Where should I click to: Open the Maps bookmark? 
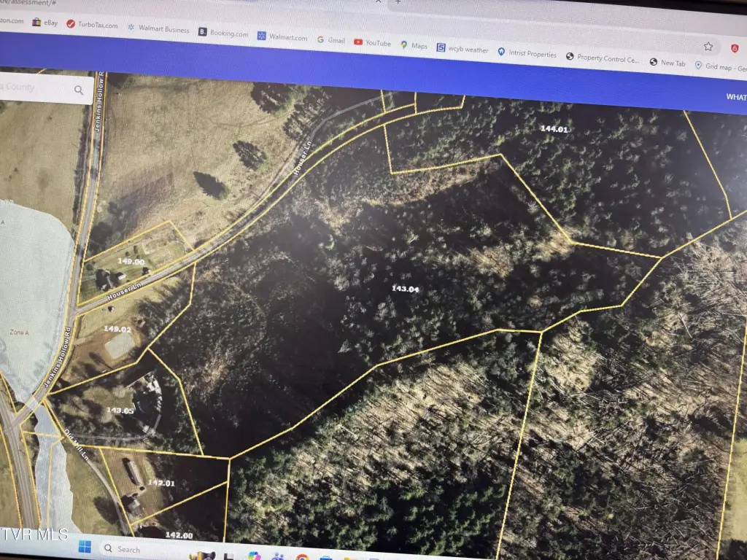pyautogui.click(x=413, y=45)
